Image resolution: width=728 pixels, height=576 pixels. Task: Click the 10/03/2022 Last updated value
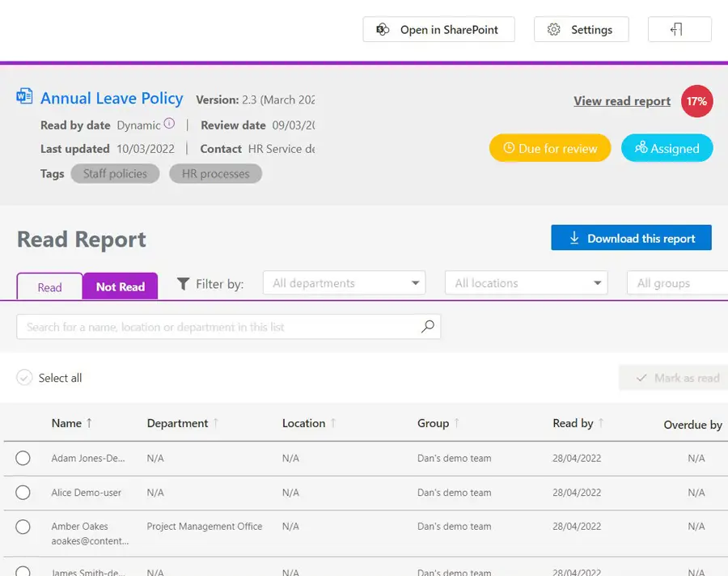(x=146, y=149)
